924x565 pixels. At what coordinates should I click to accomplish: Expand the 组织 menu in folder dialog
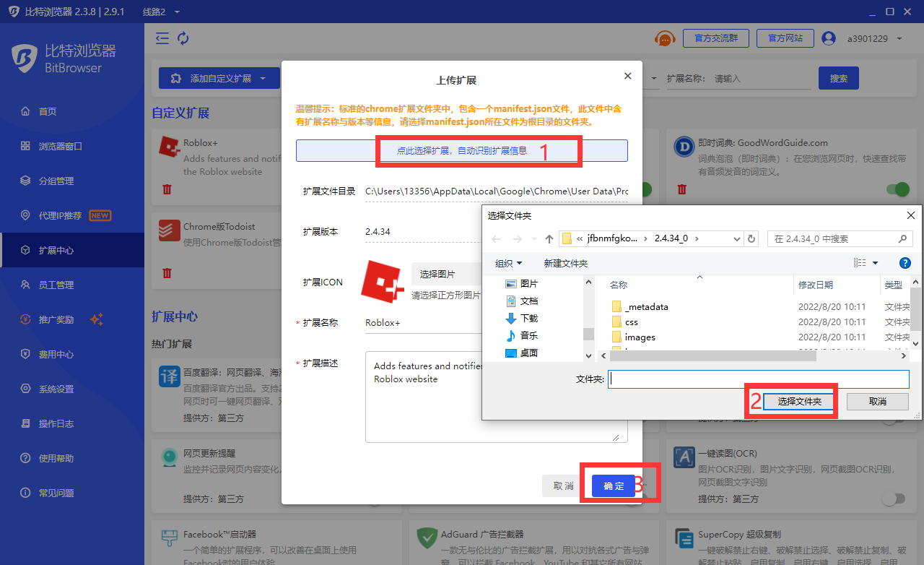(508, 264)
